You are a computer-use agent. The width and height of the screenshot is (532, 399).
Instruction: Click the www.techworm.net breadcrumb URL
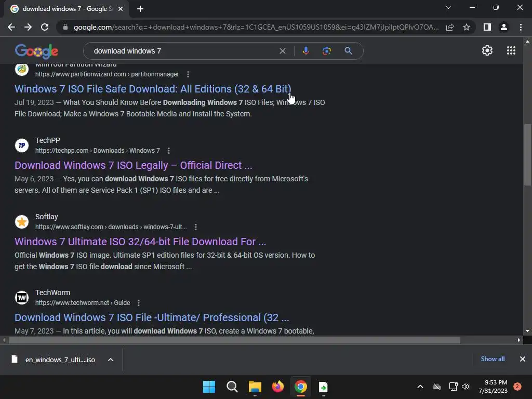coord(83,303)
